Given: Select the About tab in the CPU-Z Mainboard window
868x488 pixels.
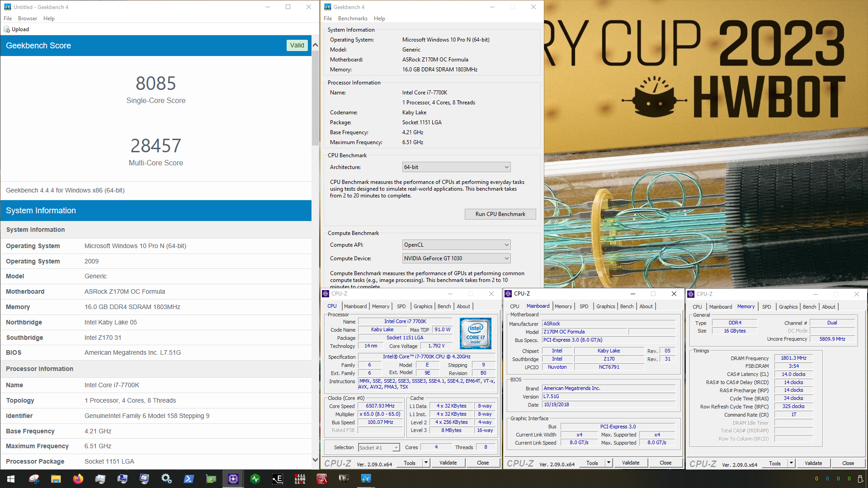Looking at the screenshot, I should (646, 306).
